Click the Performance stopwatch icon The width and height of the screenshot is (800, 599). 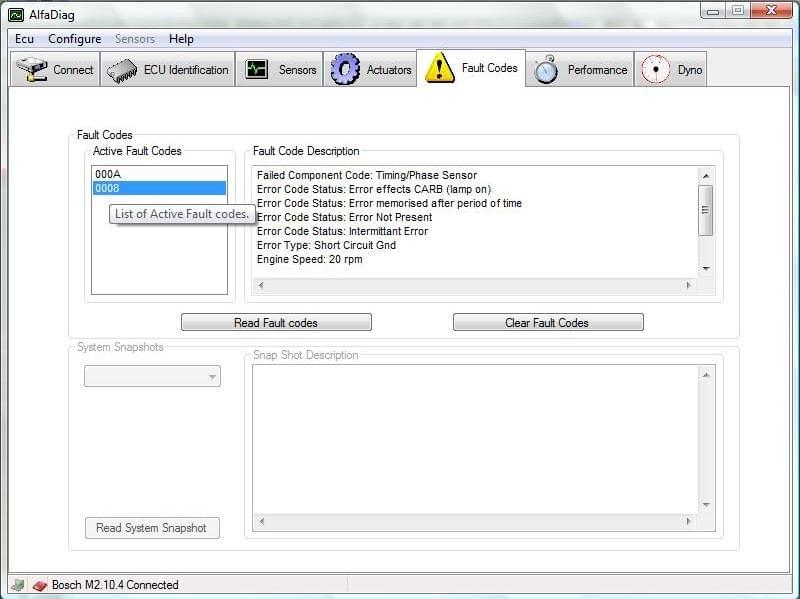545,69
